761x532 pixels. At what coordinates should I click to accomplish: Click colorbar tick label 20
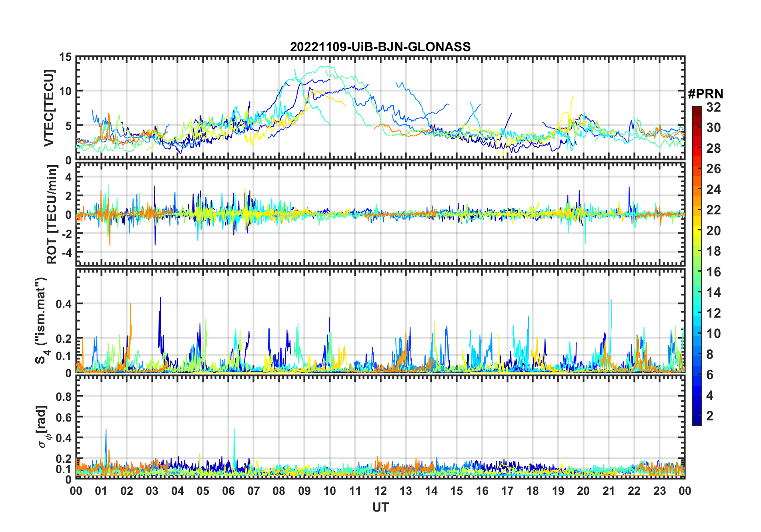[x=713, y=230]
